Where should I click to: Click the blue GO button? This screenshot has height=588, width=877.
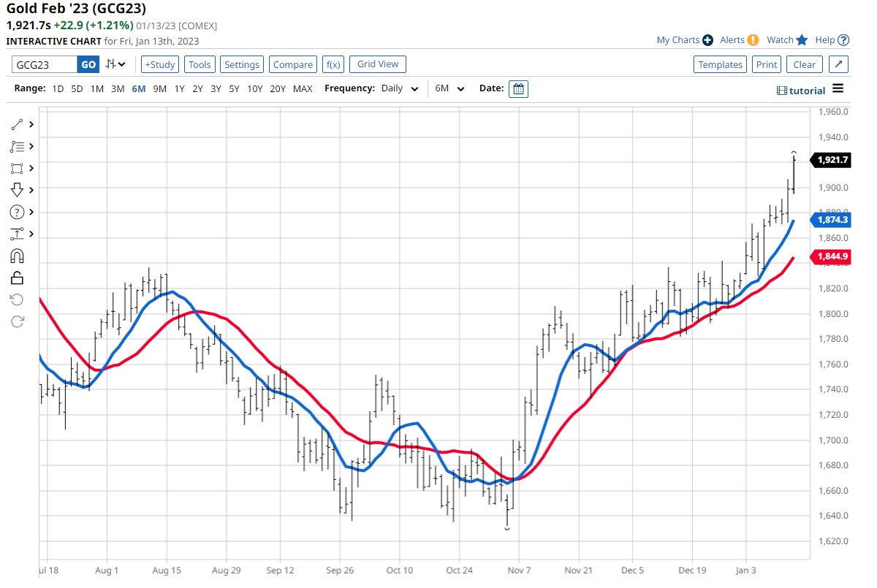(88, 64)
